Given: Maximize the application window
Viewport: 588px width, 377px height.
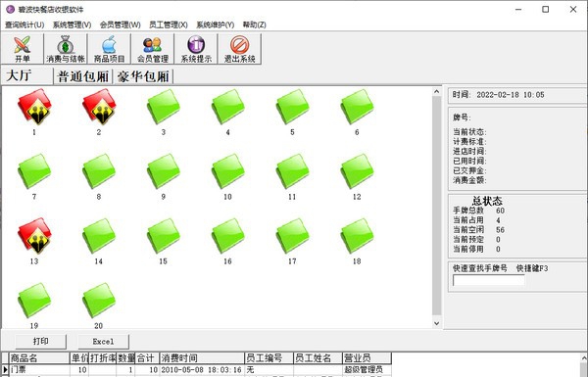Looking at the screenshot, I should tap(546, 10).
